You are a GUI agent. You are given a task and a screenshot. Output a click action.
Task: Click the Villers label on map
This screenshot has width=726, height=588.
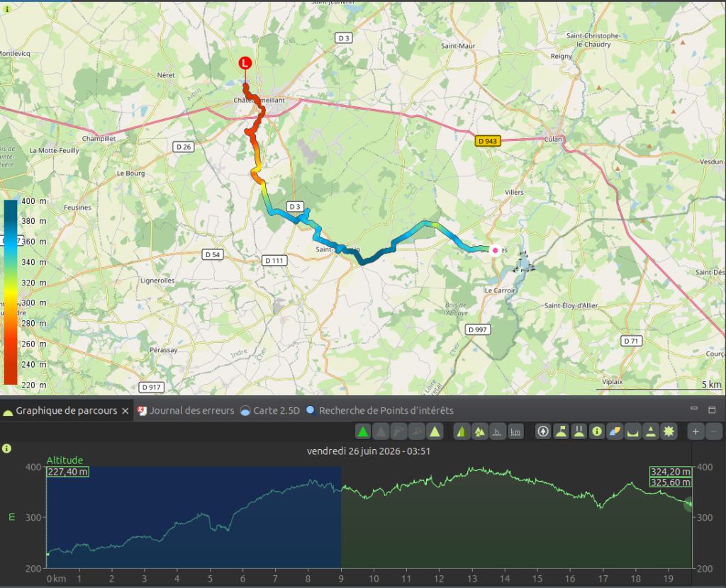point(514,192)
